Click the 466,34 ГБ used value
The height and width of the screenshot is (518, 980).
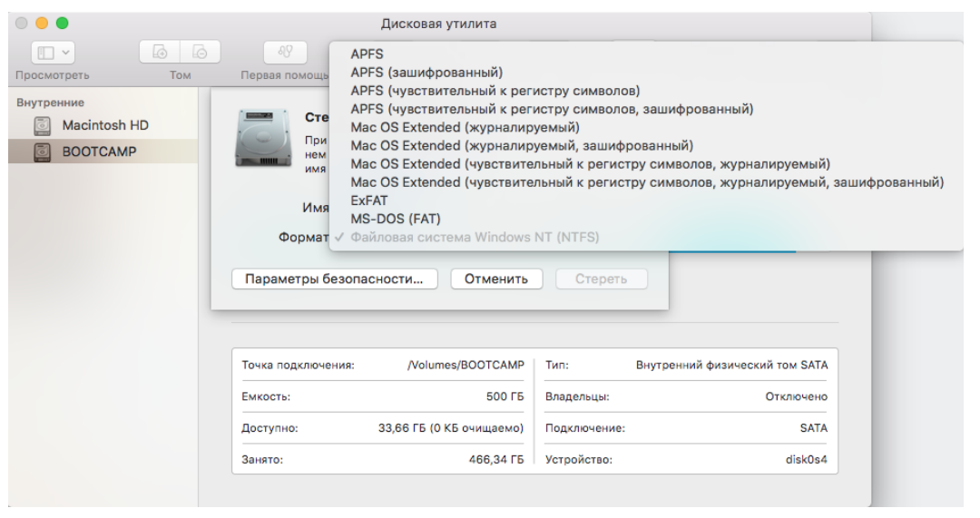click(496, 459)
